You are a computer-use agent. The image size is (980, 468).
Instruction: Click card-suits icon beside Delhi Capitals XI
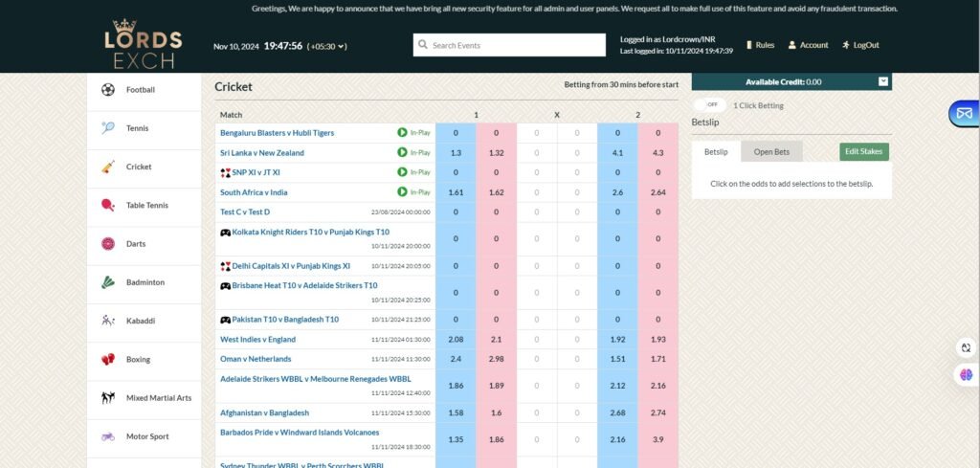[x=225, y=266]
